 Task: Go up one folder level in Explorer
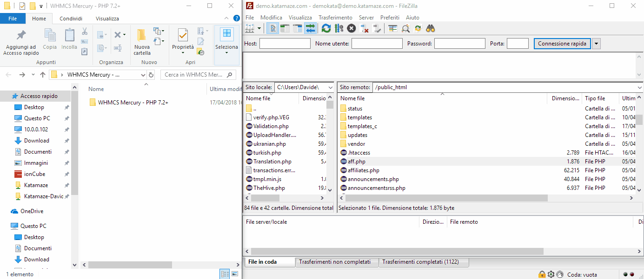point(43,75)
